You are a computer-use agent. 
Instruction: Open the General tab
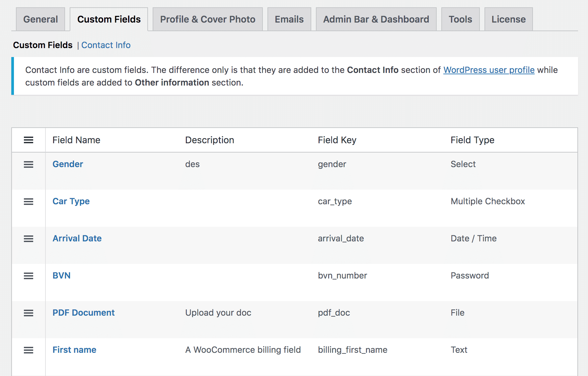click(40, 19)
